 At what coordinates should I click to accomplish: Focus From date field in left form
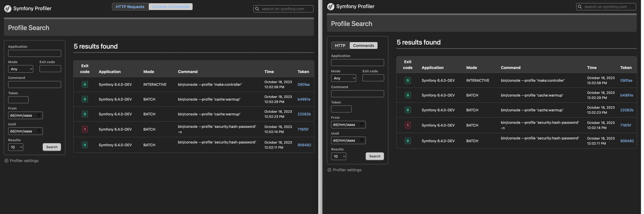pyautogui.click(x=26, y=115)
